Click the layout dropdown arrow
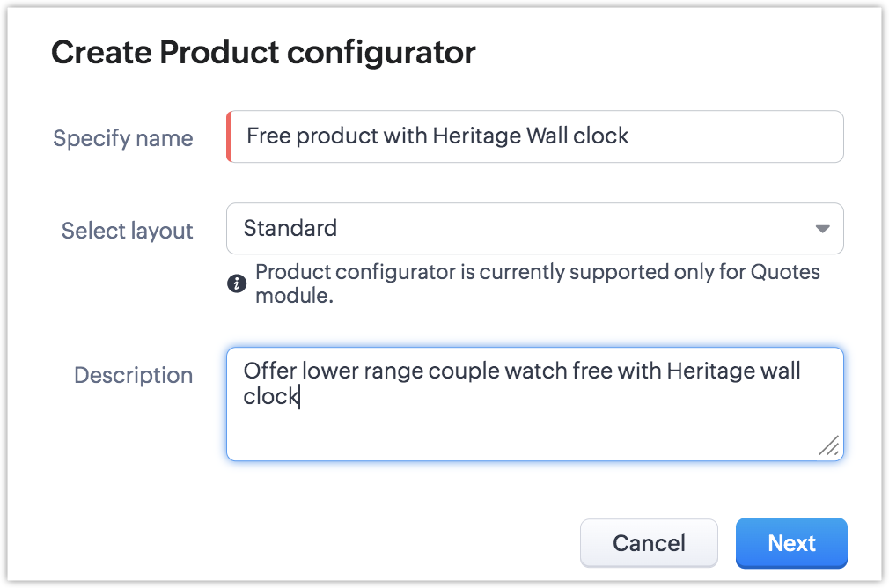 822,229
